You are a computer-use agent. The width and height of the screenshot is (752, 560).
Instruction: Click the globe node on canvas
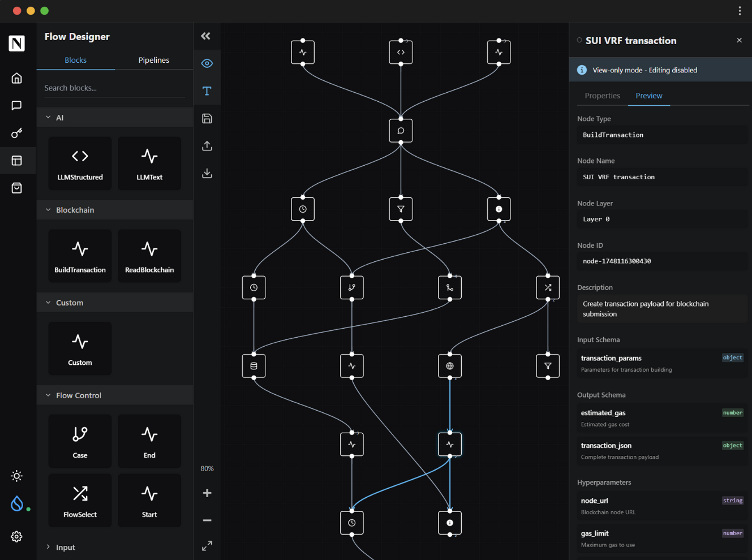click(x=450, y=366)
